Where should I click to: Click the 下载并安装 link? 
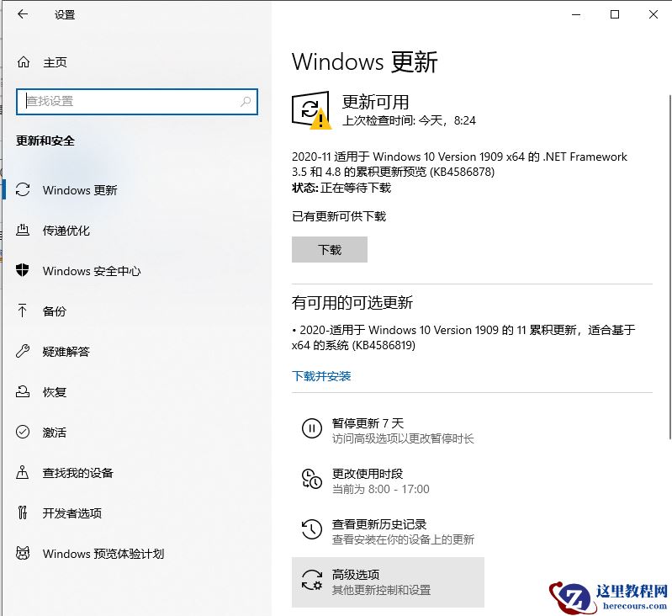(321, 376)
